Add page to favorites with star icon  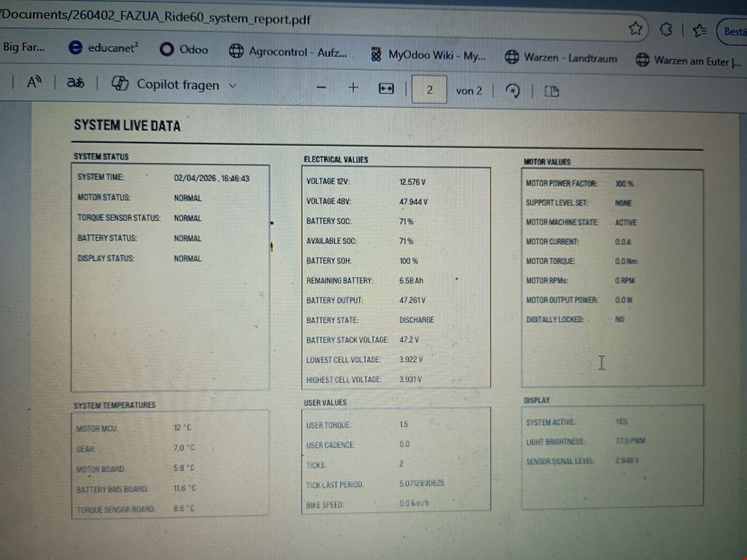635,28
